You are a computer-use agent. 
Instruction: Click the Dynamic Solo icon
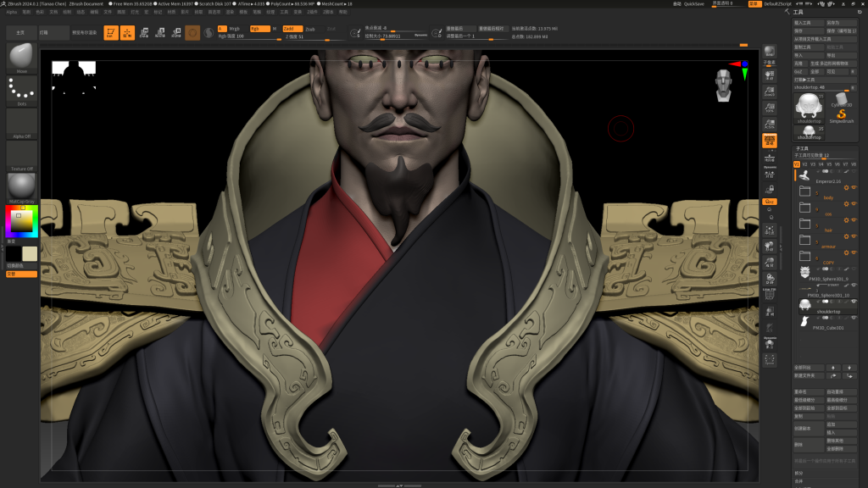point(770,343)
